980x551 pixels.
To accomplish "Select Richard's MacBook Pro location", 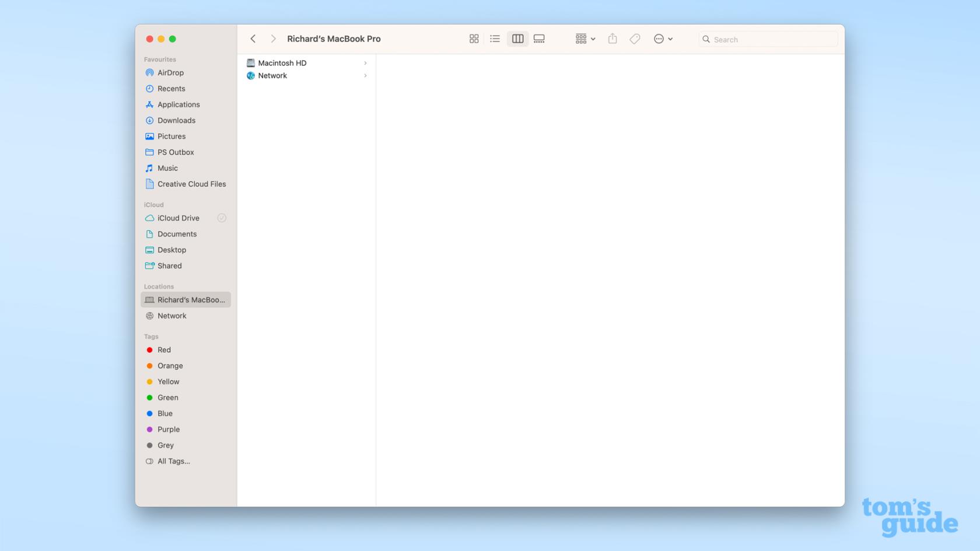I will [x=186, y=300].
